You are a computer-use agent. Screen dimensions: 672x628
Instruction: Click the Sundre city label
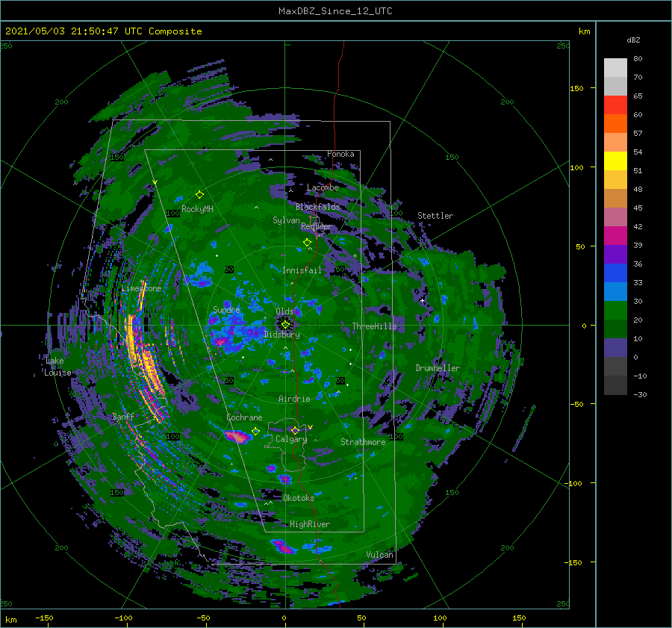click(x=226, y=309)
